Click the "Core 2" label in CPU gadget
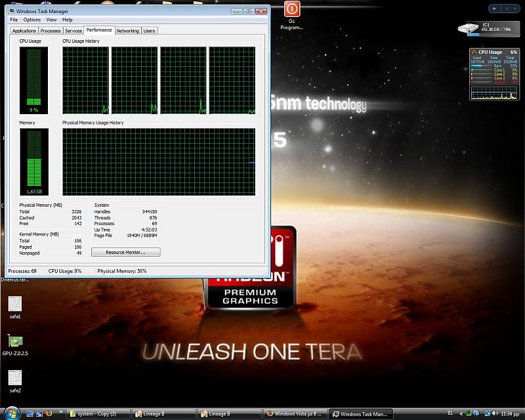The width and height of the screenshot is (525, 420). [x=499, y=74]
